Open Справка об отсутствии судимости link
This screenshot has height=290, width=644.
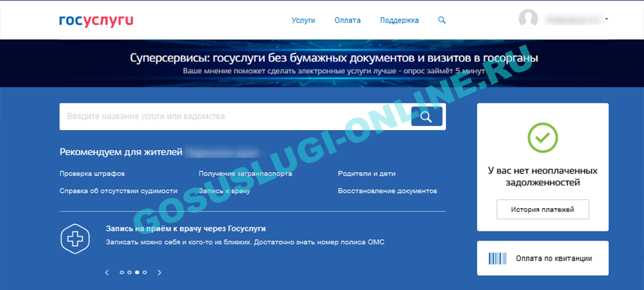click(x=118, y=191)
